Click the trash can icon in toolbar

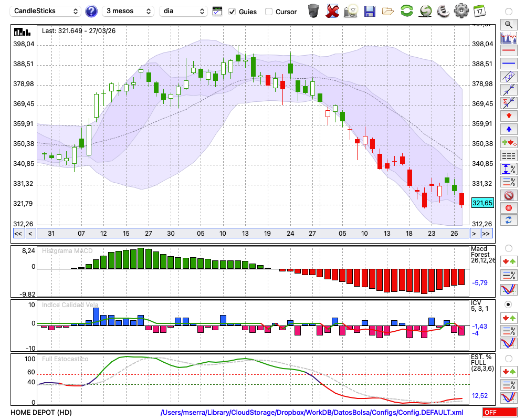(x=313, y=10)
